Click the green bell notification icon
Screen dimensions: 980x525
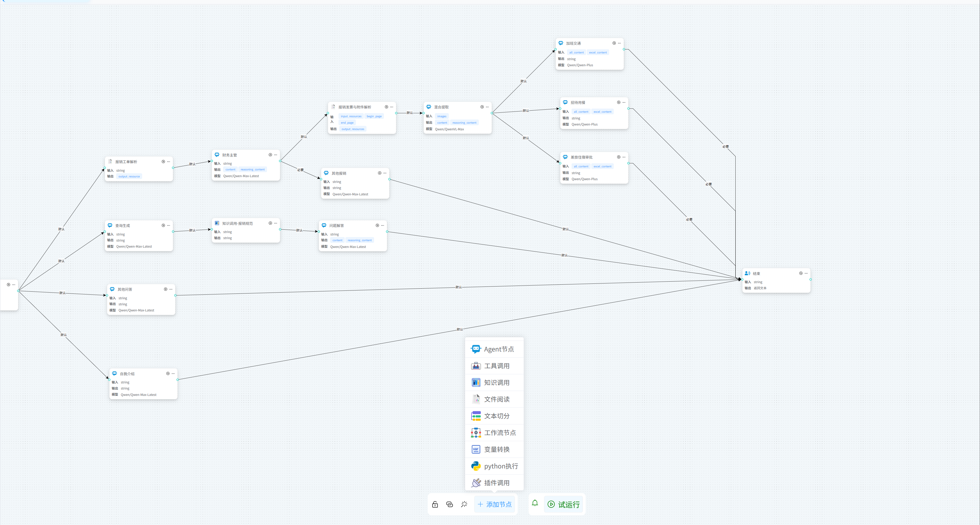(x=535, y=503)
